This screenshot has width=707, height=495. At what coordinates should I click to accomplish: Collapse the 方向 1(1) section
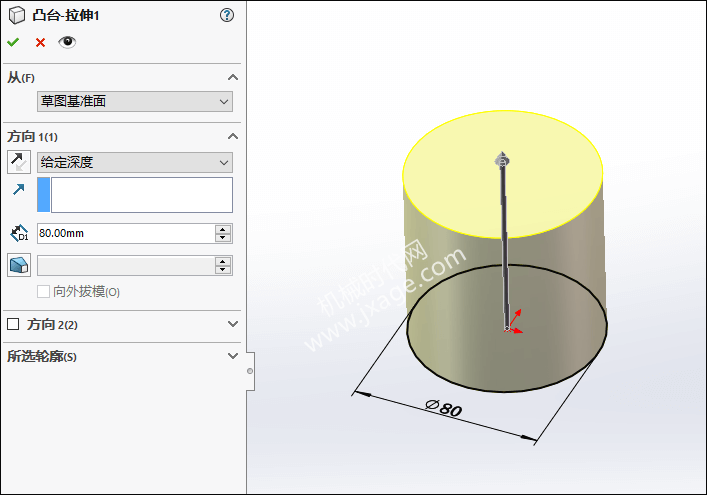[x=233, y=136]
